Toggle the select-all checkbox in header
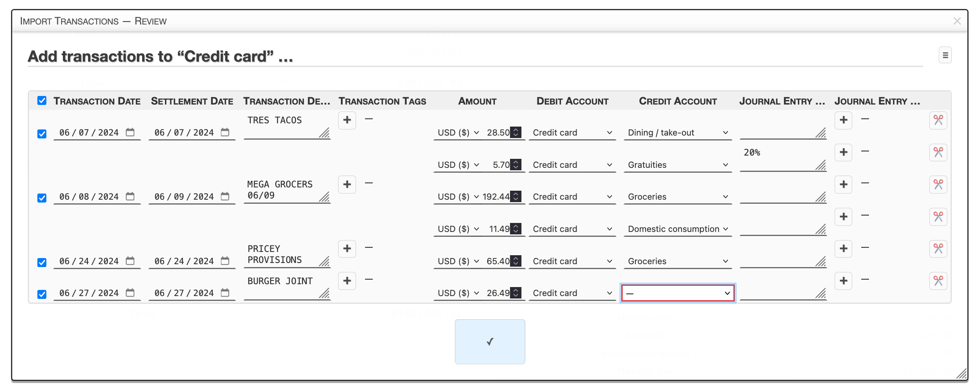 pos(42,101)
